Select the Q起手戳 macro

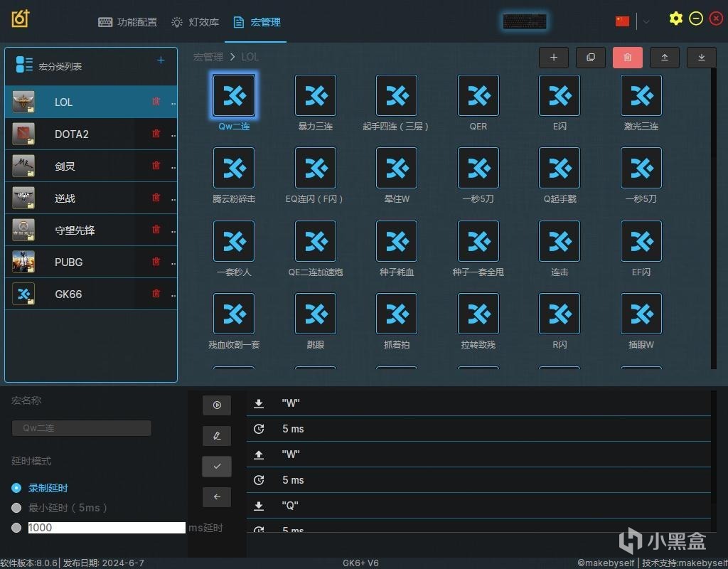coord(560,168)
